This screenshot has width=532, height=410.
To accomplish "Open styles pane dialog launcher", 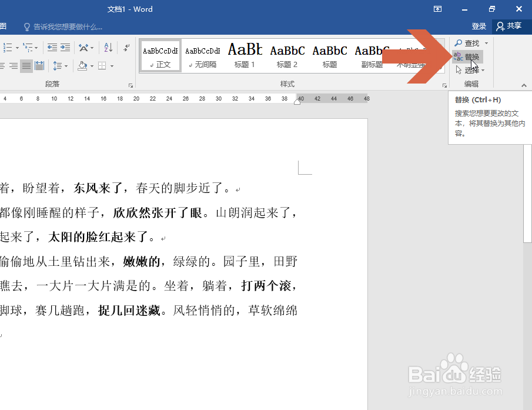I will [444, 86].
